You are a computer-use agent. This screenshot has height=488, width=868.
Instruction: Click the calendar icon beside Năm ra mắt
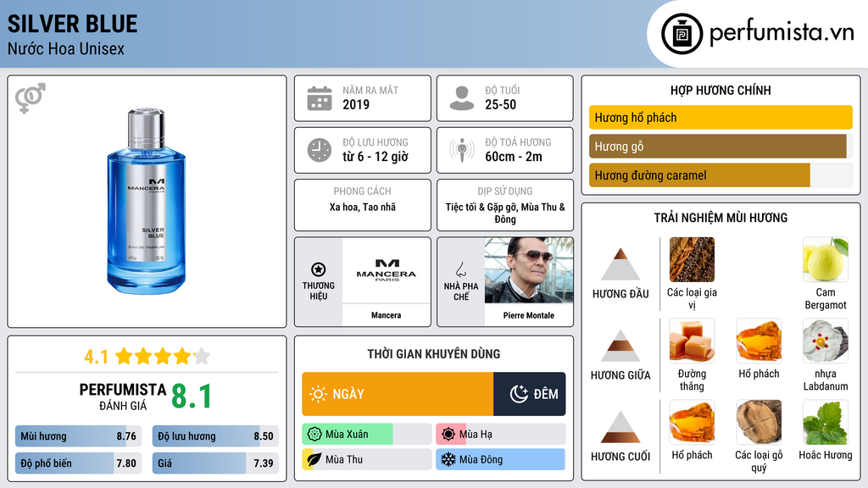tap(319, 98)
